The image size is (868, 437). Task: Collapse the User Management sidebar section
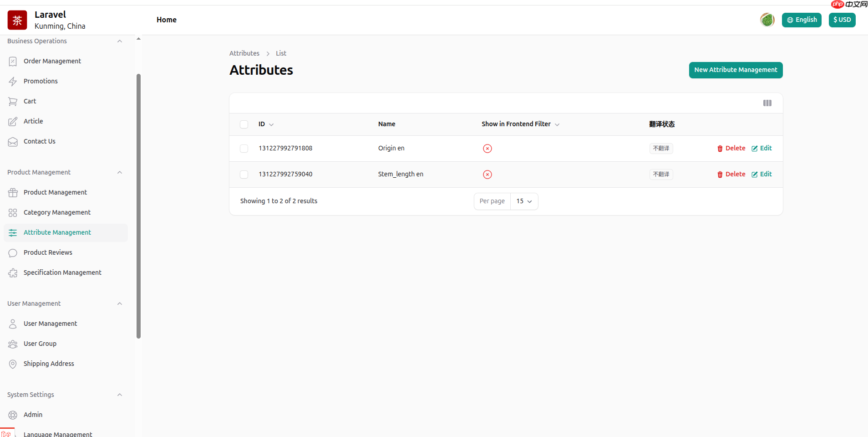[x=120, y=303]
